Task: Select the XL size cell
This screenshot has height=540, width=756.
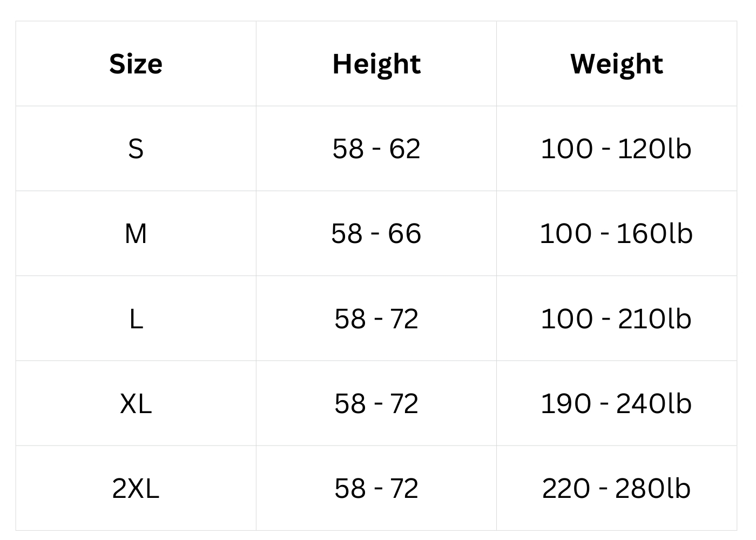Action: [136, 403]
